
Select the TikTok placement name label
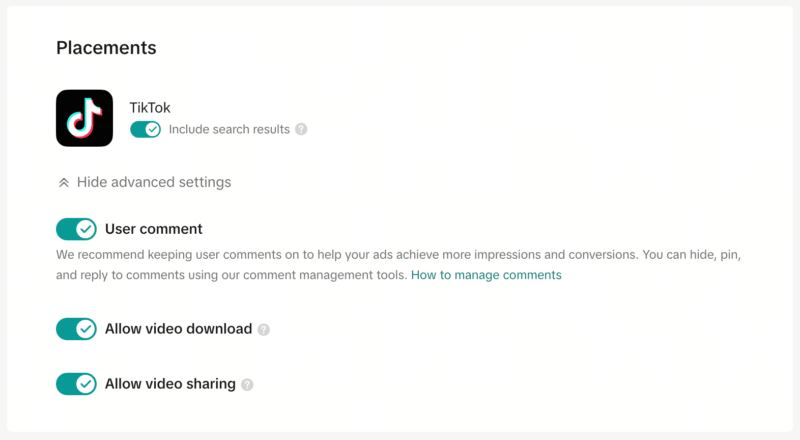pos(150,106)
